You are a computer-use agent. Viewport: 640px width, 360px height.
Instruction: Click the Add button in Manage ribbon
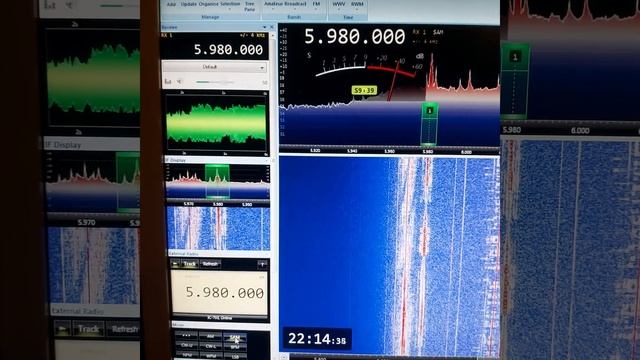[171, 4]
